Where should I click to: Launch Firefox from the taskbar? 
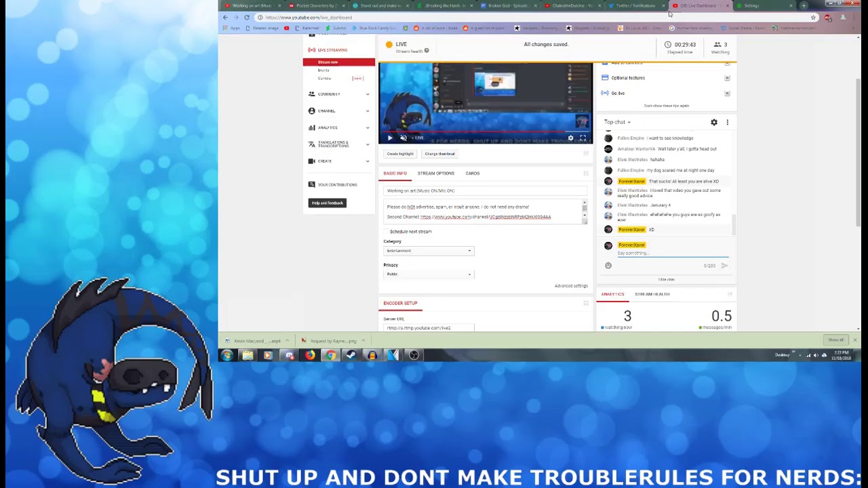[x=310, y=355]
